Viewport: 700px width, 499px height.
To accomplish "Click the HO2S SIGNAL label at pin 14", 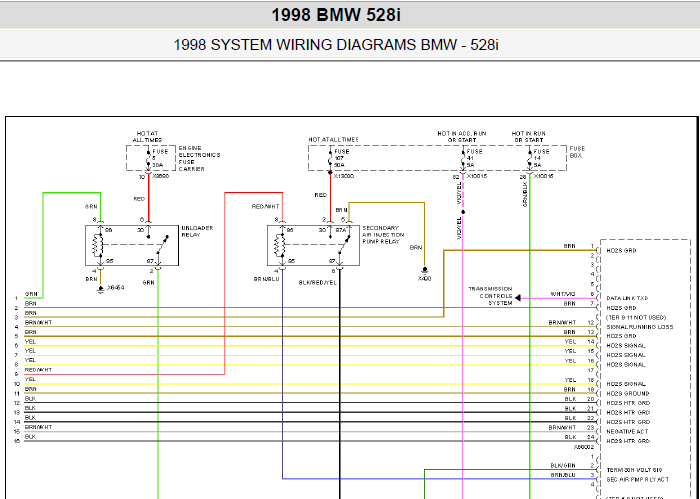I will (626, 346).
